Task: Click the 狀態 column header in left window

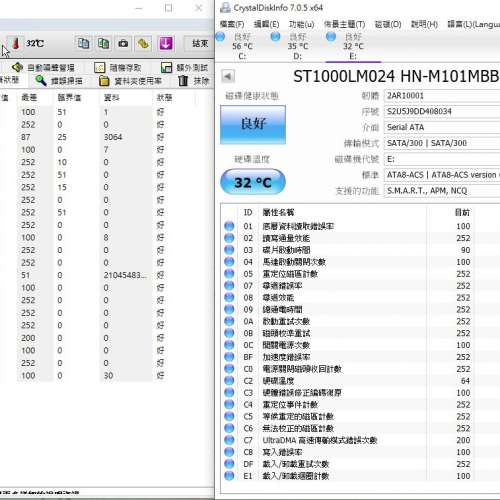Action: [164, 98]
